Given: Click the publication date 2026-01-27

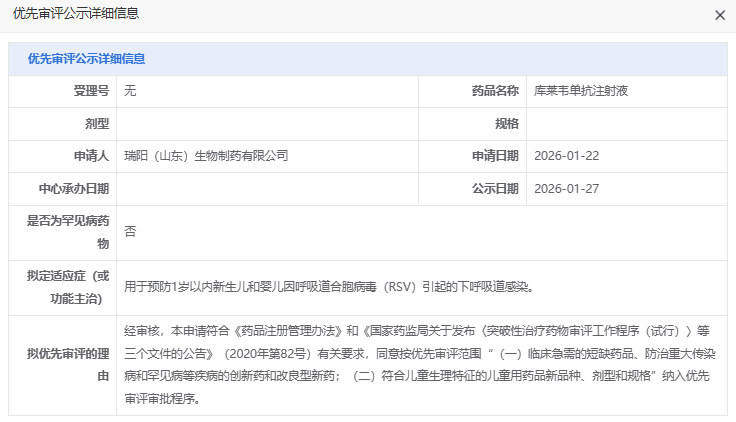Looking at the screenshot, I should [x=567, y=188].
